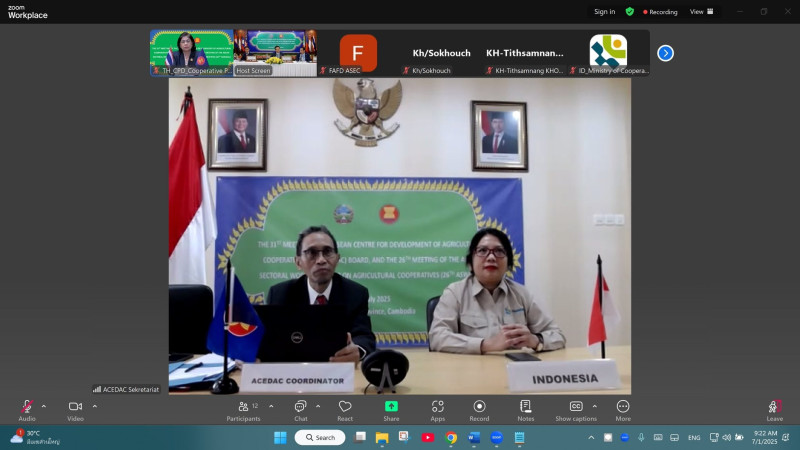Open the Windows Start menu
Viewport: 800px width, 450px height.
[x=280, y=438]
